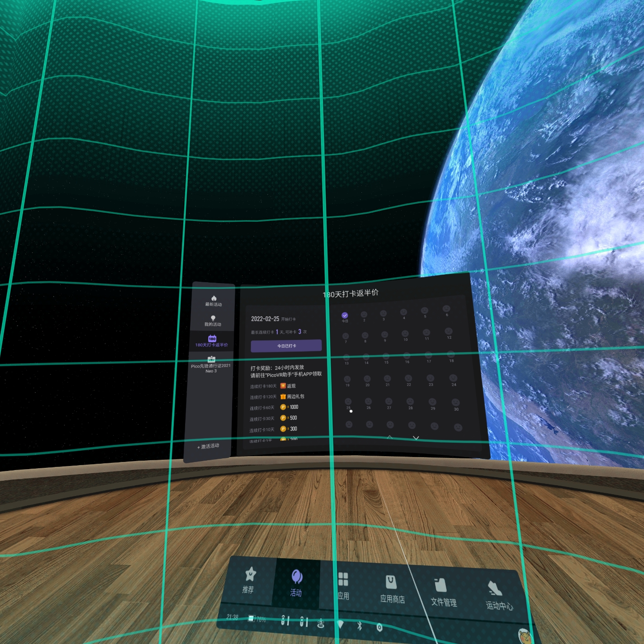Open Pico先锋通行证2021 Neo 3 activity

pos(211,364)
